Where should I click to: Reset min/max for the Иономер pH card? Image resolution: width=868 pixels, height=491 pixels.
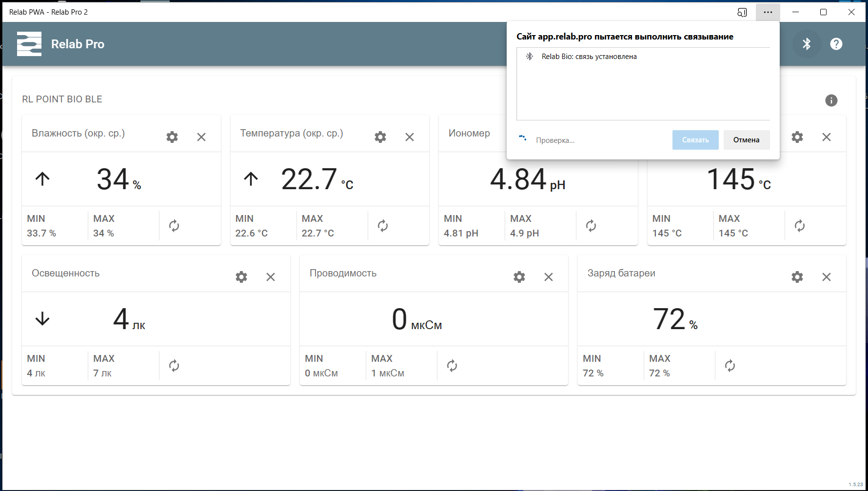pyautogui.click(x=591, y=226)
